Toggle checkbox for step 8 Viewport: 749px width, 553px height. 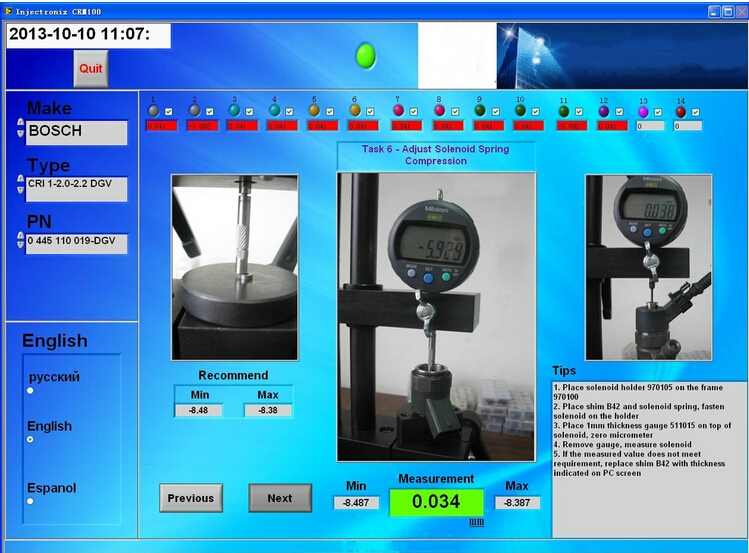(x=455, y=111)
